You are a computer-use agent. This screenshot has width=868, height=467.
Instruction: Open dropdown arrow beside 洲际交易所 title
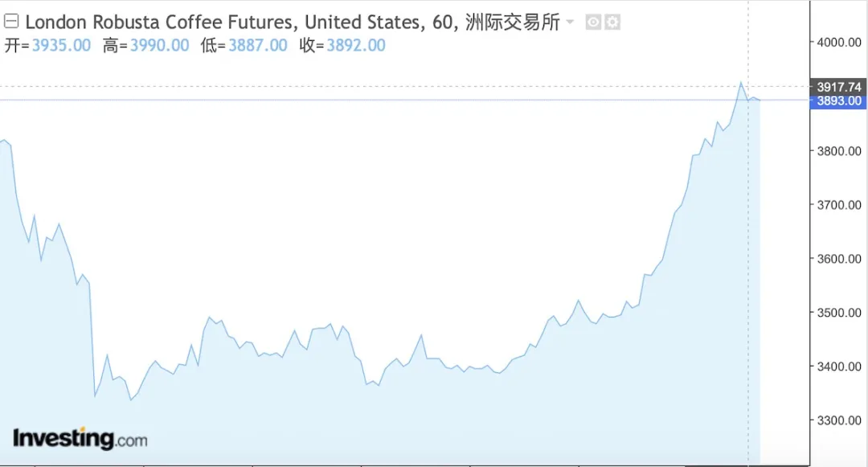570,23
